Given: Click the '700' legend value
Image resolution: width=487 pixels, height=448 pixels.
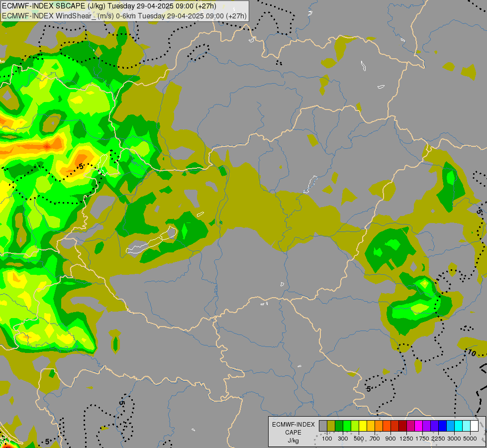Looking at the screenshot, I should (375, 439).
